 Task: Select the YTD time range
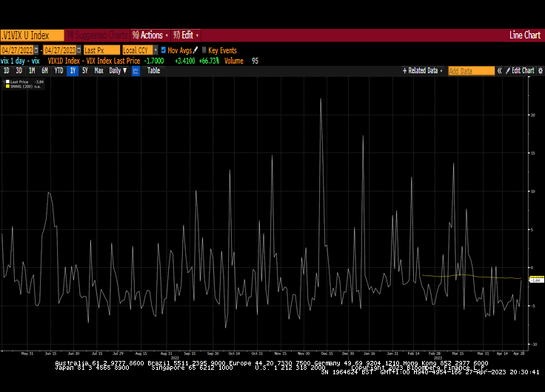coord(58,71)
